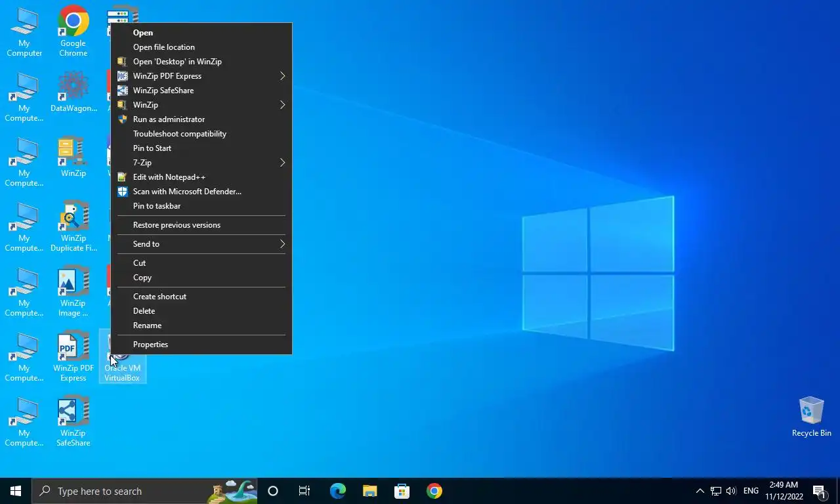Open the notification center icon
Image resolution: width=840 pixels, height=504 pixels.
[x=820, y=491]
